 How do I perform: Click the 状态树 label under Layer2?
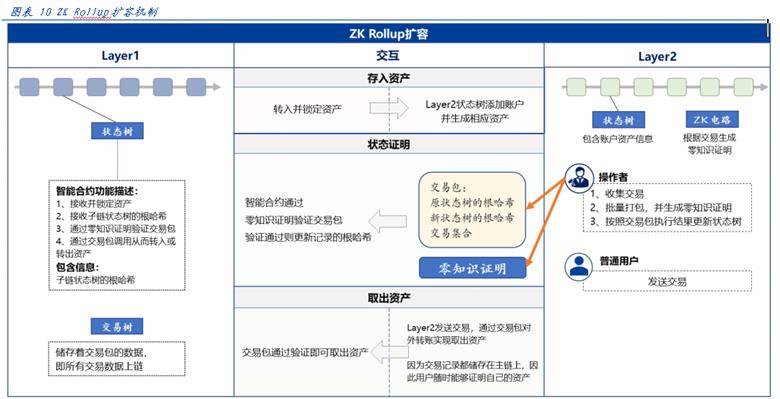click(x=618, y=120)
